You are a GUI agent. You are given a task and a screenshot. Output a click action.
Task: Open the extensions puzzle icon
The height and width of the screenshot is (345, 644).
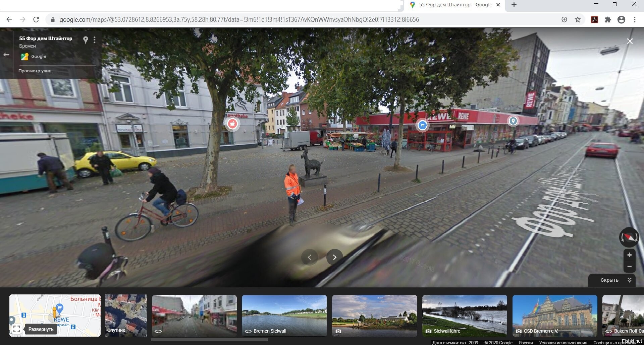(x=608, y=20)
